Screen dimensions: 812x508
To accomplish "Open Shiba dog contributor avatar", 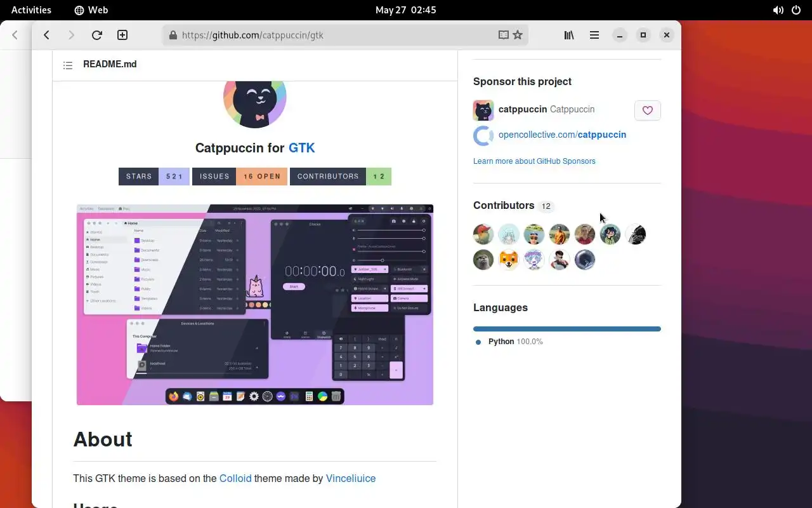I will [509, 260].
